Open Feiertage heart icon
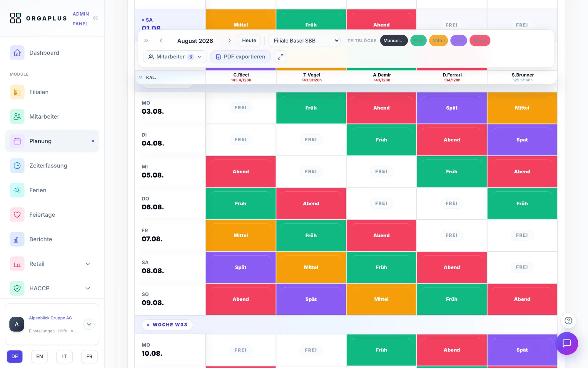 click(17, 215)
